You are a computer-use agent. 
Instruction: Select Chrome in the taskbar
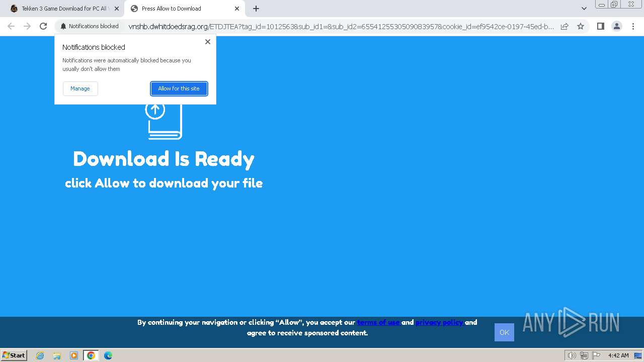91,355
